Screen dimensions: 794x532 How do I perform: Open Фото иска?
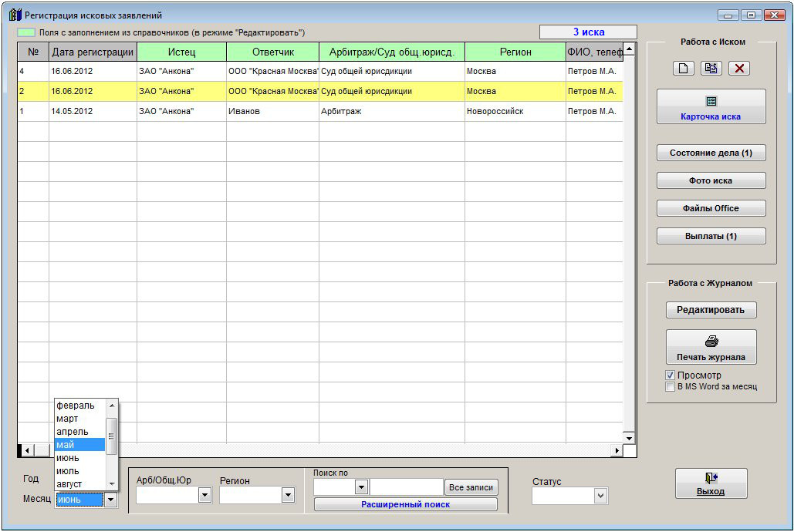pos(711,180)
